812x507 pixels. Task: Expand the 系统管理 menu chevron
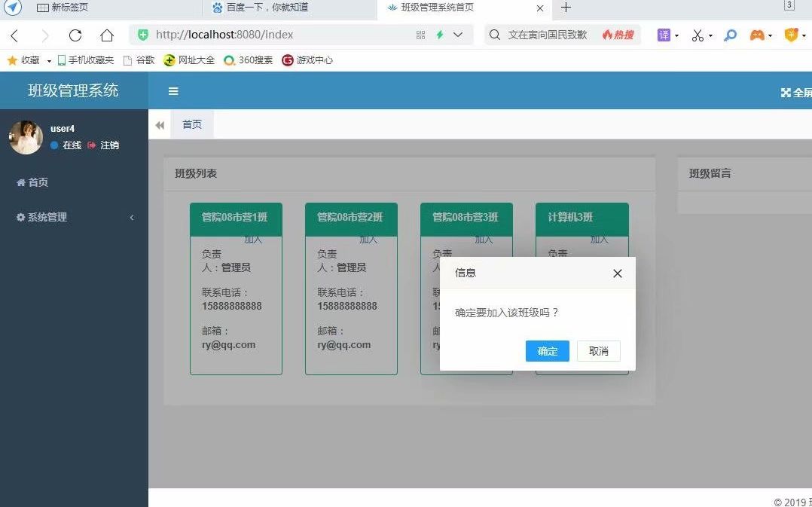pos(132,217)
